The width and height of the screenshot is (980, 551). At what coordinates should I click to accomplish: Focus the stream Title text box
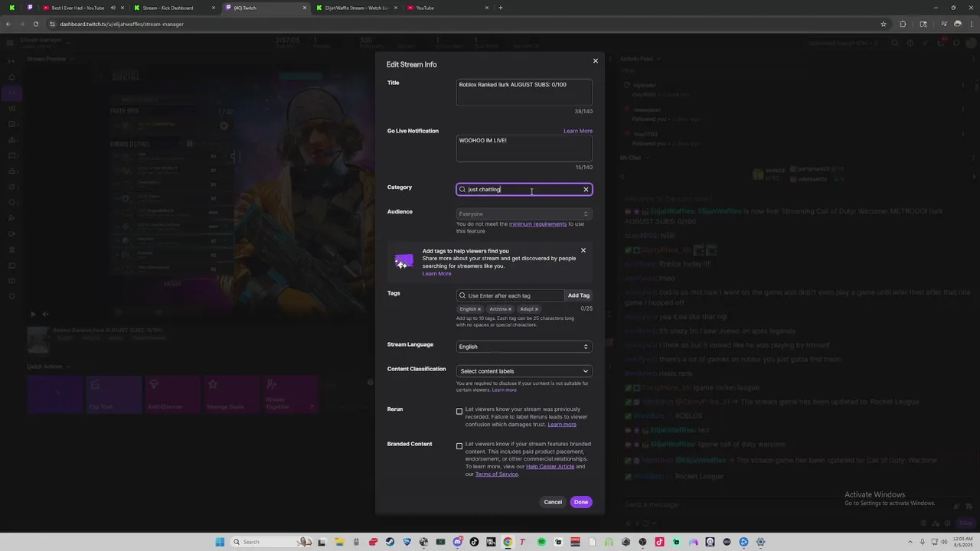(524, 93)
